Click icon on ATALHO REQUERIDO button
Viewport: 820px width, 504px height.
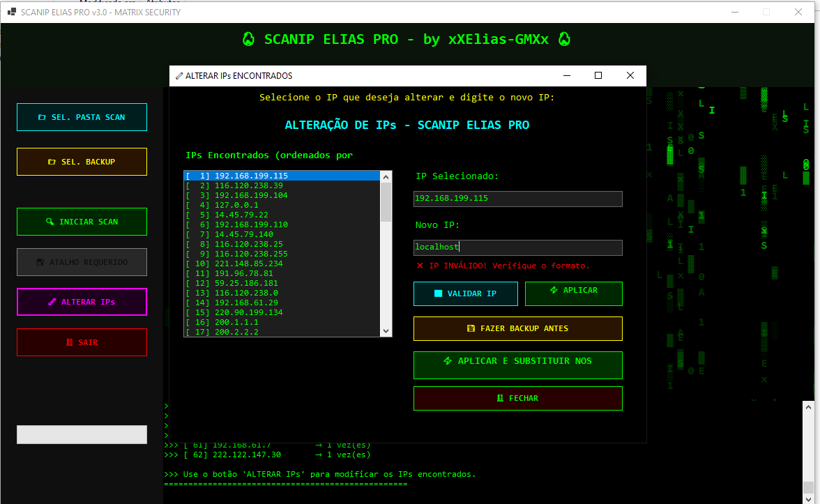(40, 262)
